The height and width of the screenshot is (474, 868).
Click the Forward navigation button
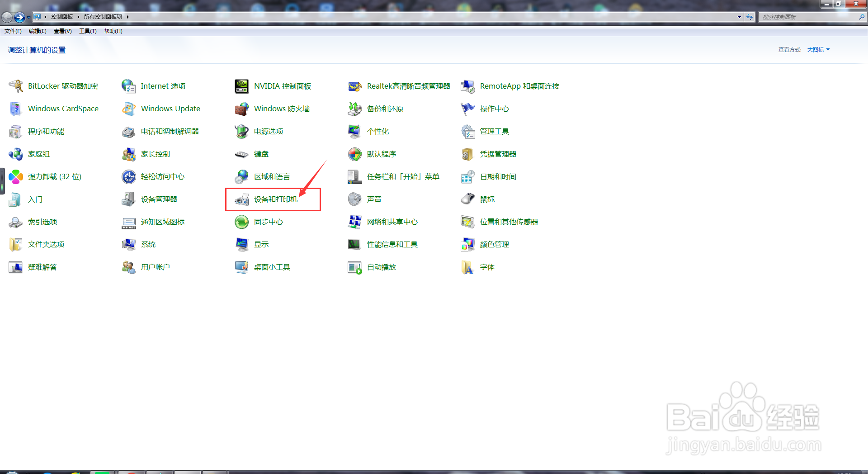pos(19,17)
